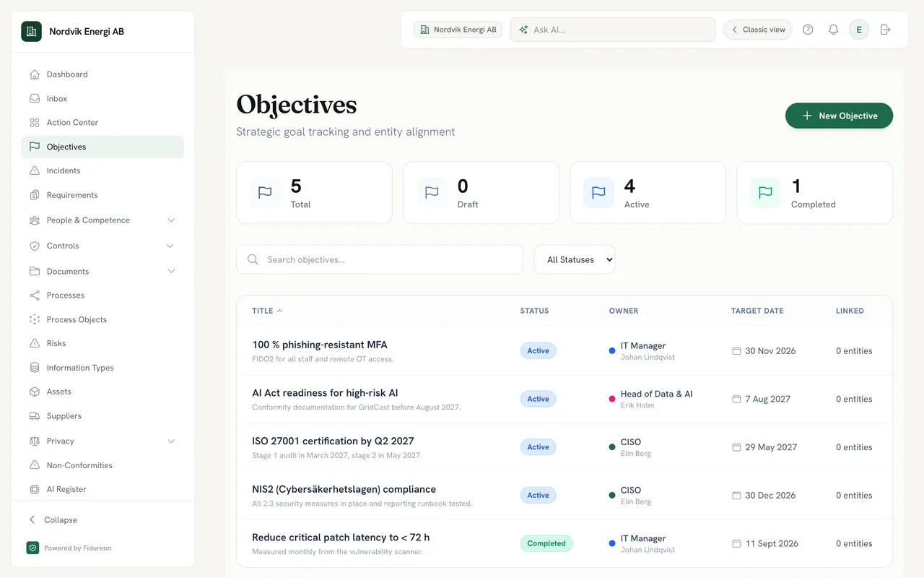Go to AI Register menu item
The image size is (924, 578).
pos(103,489)
